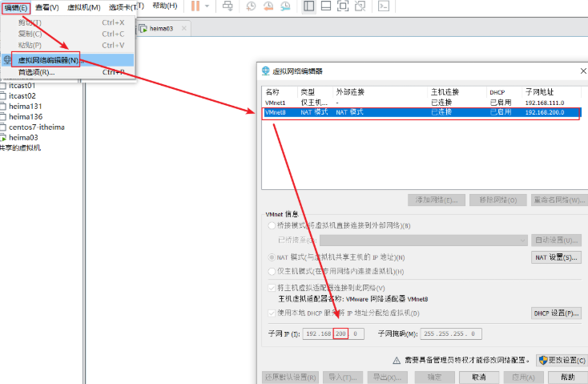The height and width of the screenshot is (384, 588).
Task: Open the 编辑(E) menu
Action: (16, 8)
